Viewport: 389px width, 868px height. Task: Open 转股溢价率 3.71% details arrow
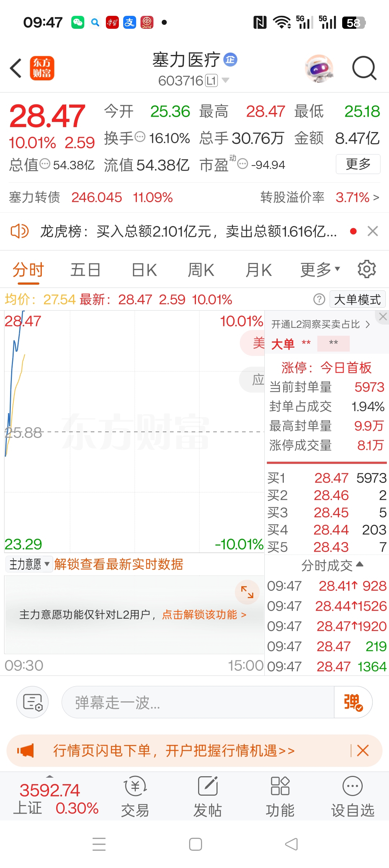point(376,198)
